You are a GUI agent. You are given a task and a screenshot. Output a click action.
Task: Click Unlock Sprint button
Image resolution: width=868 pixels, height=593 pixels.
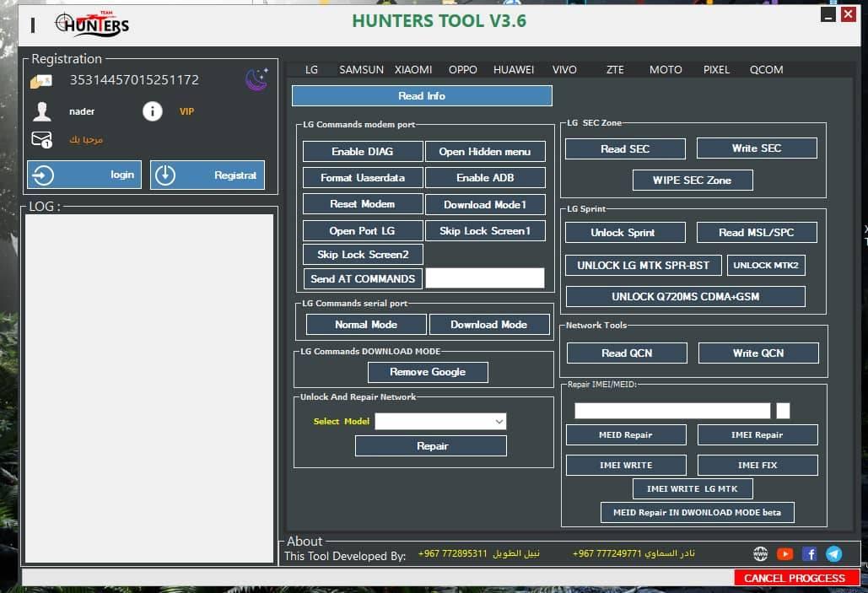point(625,233)
